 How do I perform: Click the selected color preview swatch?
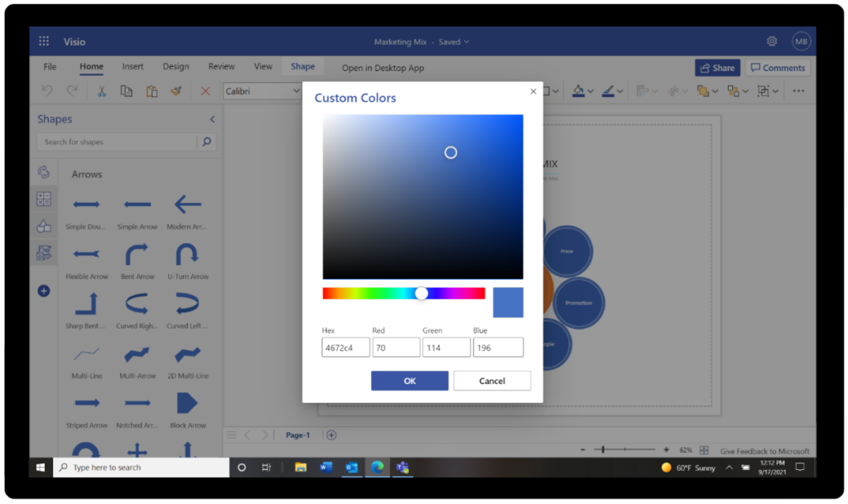coord(508,302)
